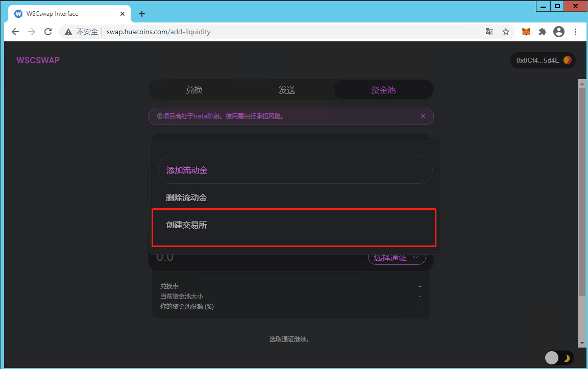
Task: Reload the page with the refresh icon
Action: point(48,32)
